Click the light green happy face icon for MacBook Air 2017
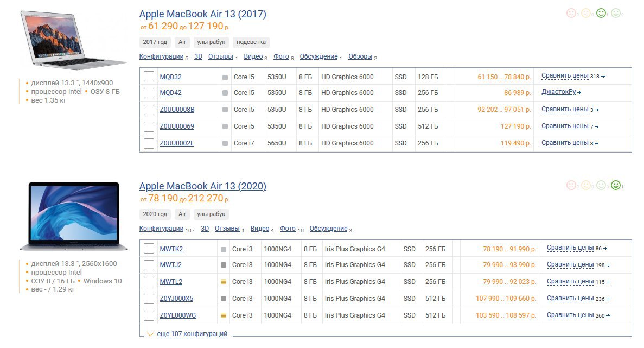The width and height of the screenshot is (644, 348). coord(616,13)
